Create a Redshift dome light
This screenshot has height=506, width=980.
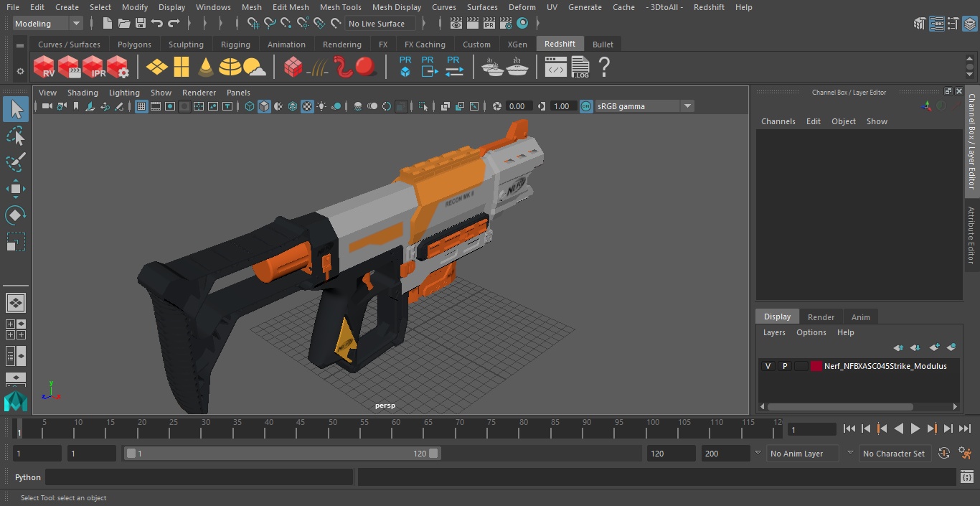pyautogui.click(x=230, y=67)
